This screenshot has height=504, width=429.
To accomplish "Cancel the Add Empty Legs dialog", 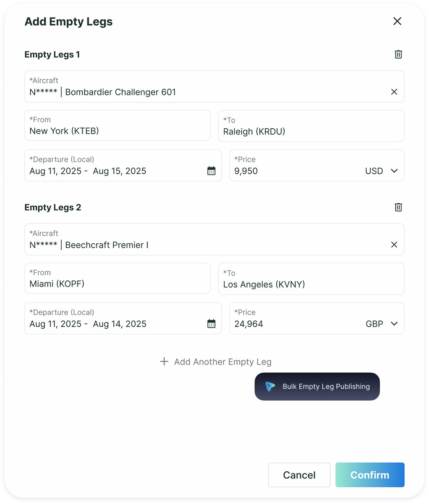I will pos(299,475).
